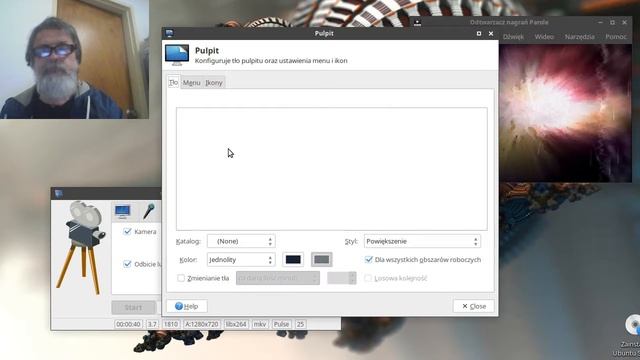This screenshot has width=640, height=360.
Task: Click the recorder window title bar icon
Action: [59, 193]
